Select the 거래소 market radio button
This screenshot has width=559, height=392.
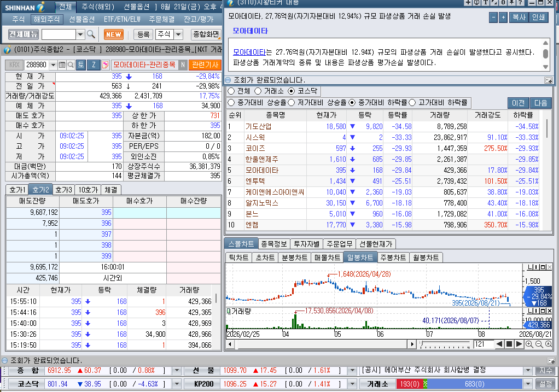tap(258, 91)
